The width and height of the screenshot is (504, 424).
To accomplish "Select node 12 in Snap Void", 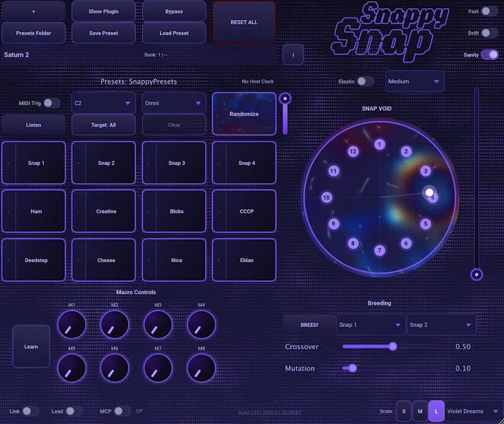I will tap(353, 151).
